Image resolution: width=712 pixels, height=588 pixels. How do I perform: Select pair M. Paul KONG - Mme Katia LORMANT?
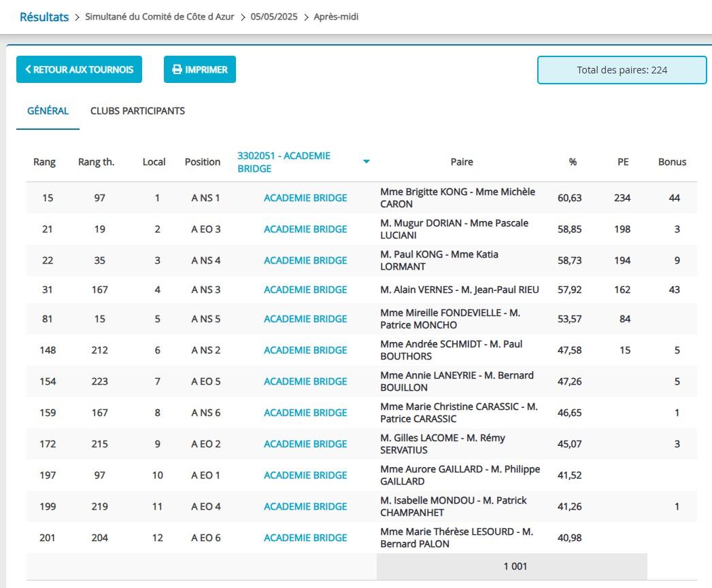[439, 260]
